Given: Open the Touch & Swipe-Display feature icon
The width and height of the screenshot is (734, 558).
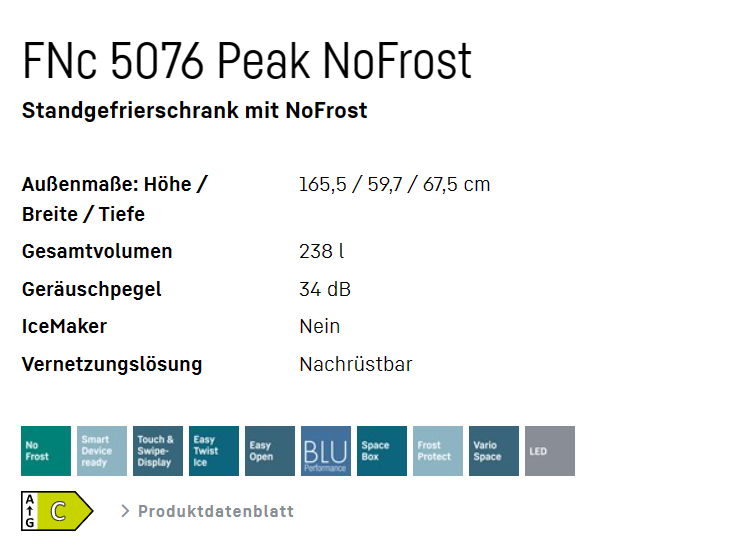Looking at the screenshot, I should click(x=158, y=451).
